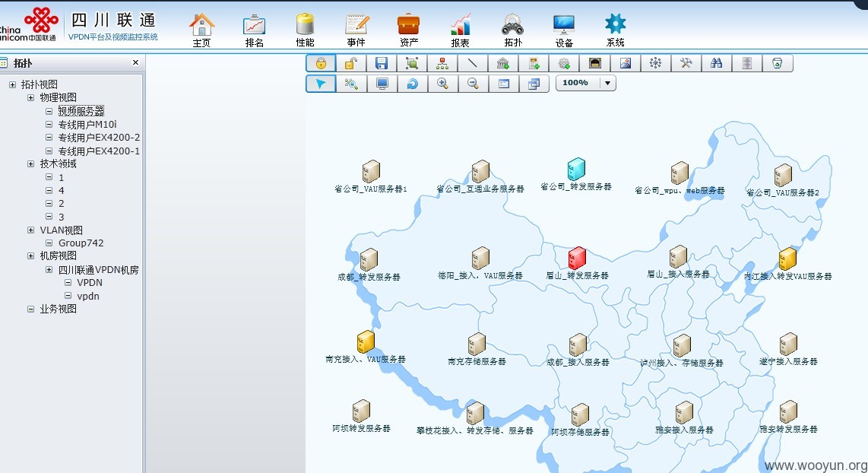This screenshot has height=473, width=868.
Task: Open the 性能 top menu
Action: click(305, 30)
